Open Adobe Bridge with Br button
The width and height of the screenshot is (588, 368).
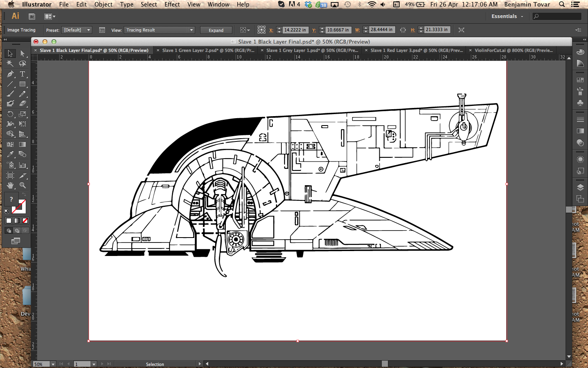click(x=32, y=16)
